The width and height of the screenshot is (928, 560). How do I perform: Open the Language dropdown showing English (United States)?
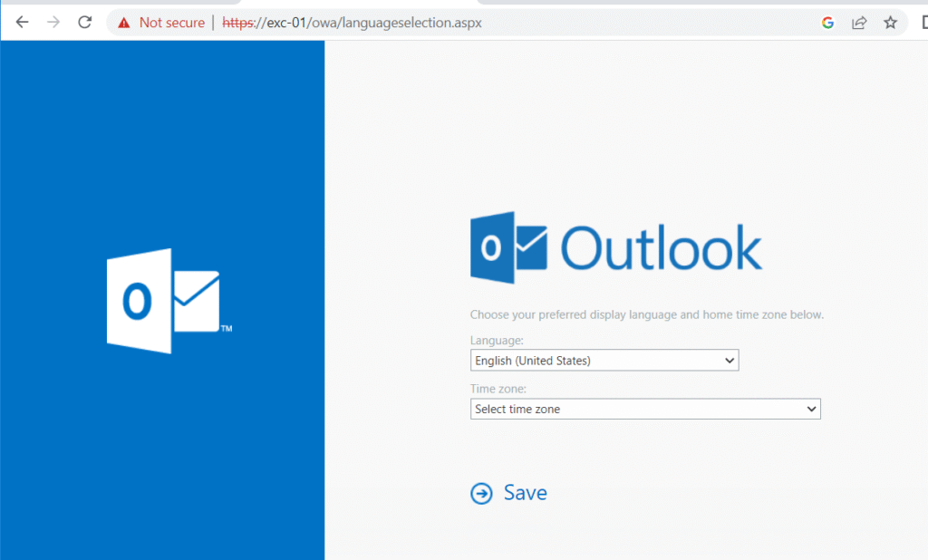[x=604, y=361]
